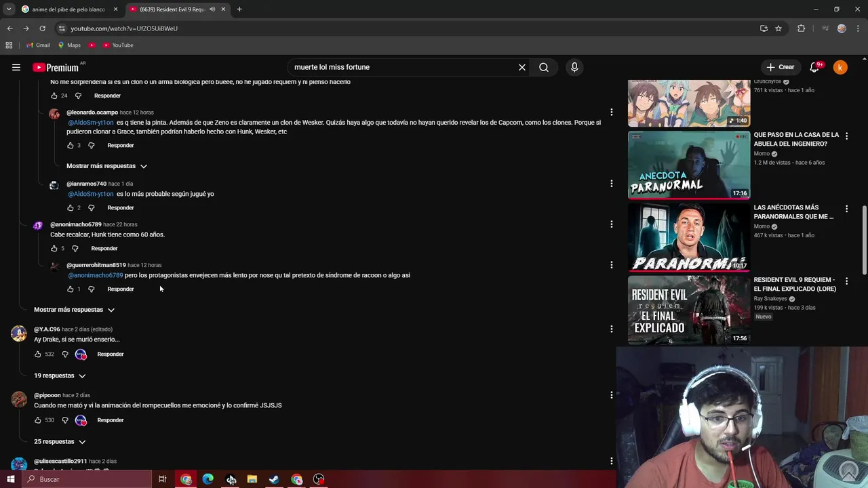Dislike leonardo.ocampo's reply
The image size is (868, 488).
92,145
